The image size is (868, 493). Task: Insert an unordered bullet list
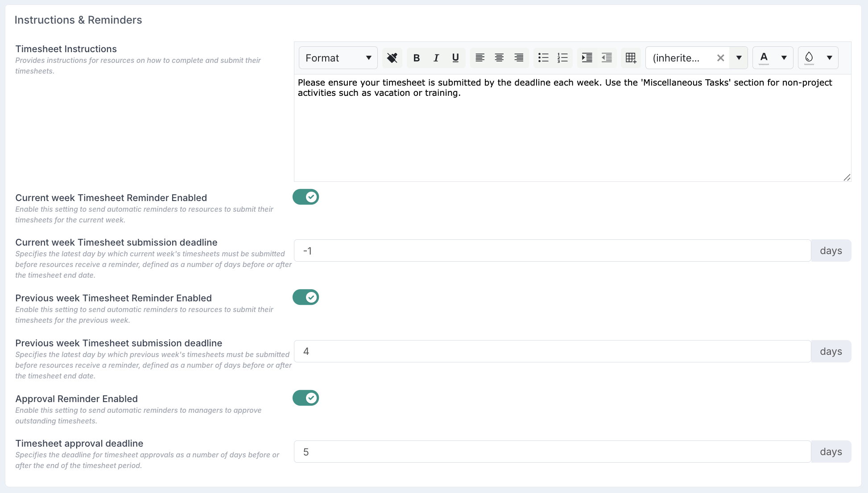[543, 58]
